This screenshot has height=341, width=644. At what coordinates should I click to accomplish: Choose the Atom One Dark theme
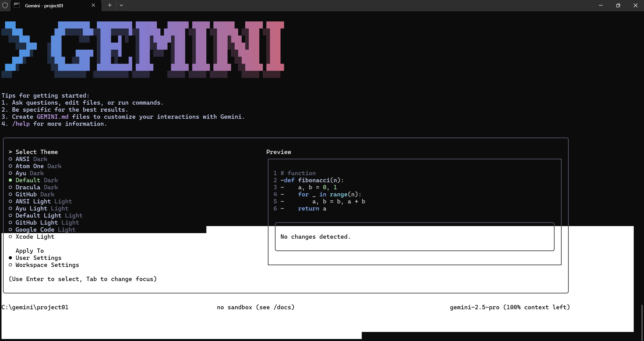(x=38, y=166)
